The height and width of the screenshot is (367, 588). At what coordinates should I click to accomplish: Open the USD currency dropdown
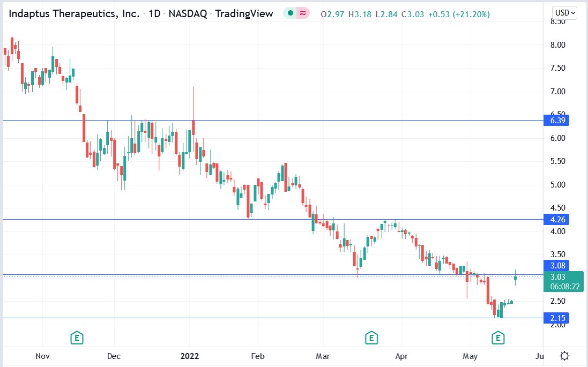565,13
